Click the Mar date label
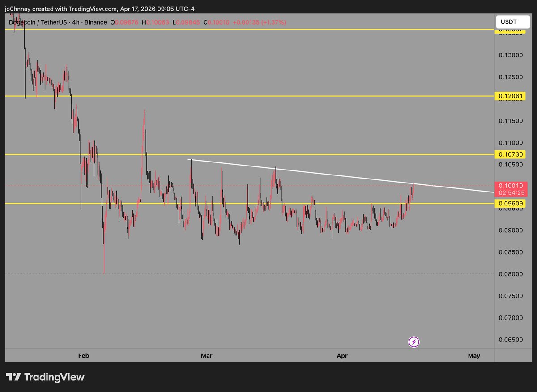 click(x=206, y=356)
